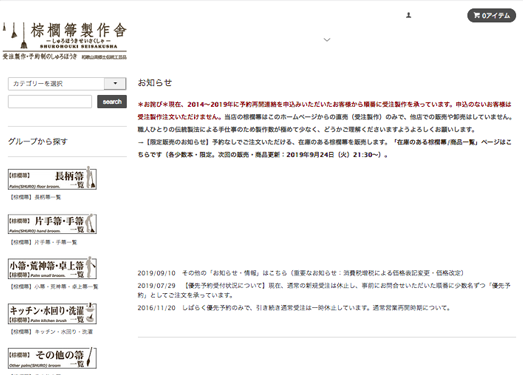Open the 2019/07/29 優先予約受付状況 news link
The image size is (523, 375).
(x=324, y=290)
